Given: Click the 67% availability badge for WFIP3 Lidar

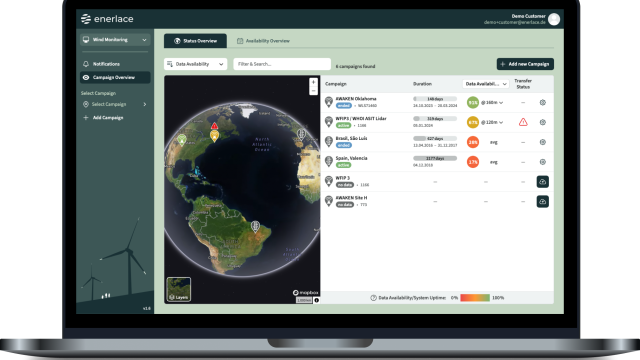Looking at the screenshot, I should coord(473,122).
